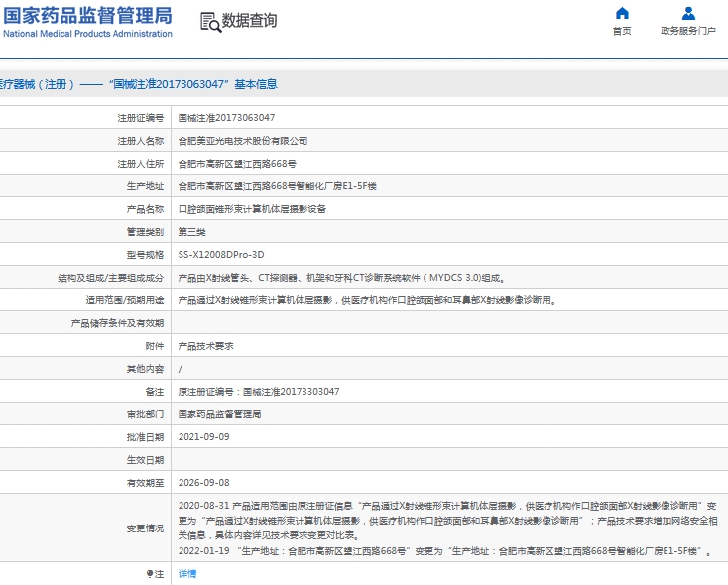Click the 产品名称 row label
Viewport: 728px width, 585px height.
145,209
